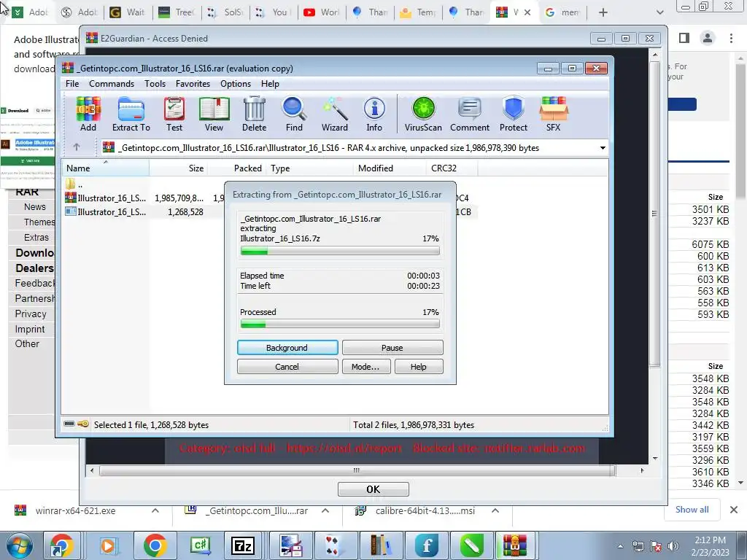
Task: Click the Mode... button
Action: click(x=365, y=367)
